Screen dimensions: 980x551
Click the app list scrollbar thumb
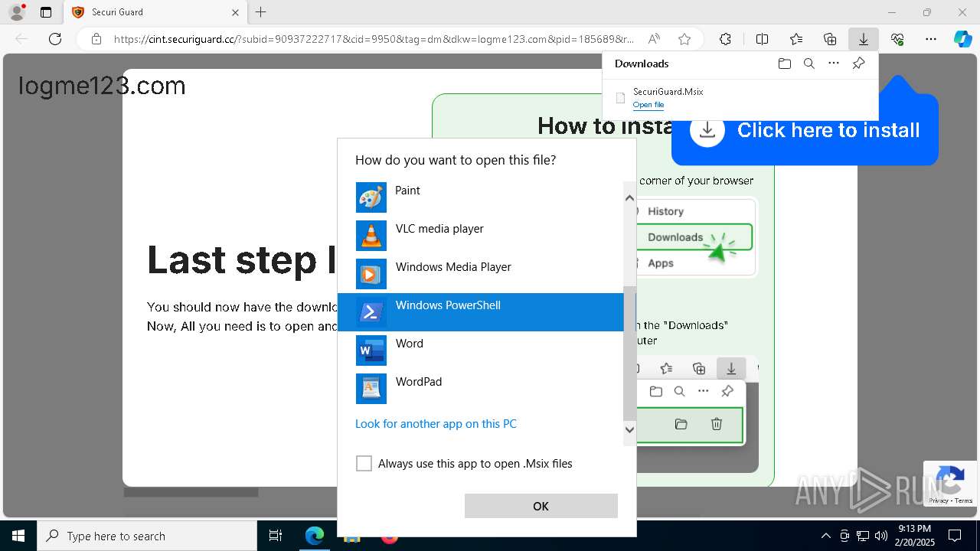[629, 354]
